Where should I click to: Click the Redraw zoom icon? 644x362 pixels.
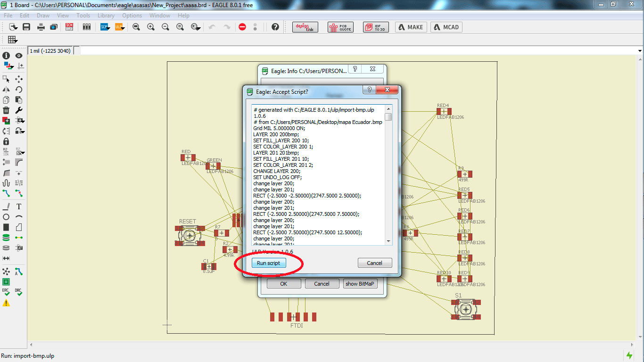(x=180, y=27)
